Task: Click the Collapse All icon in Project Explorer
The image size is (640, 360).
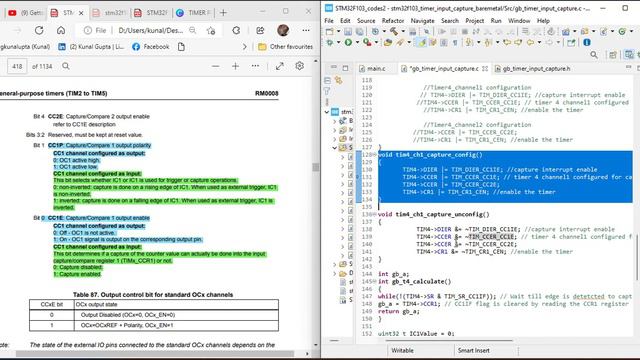Action: click(327, 80)
